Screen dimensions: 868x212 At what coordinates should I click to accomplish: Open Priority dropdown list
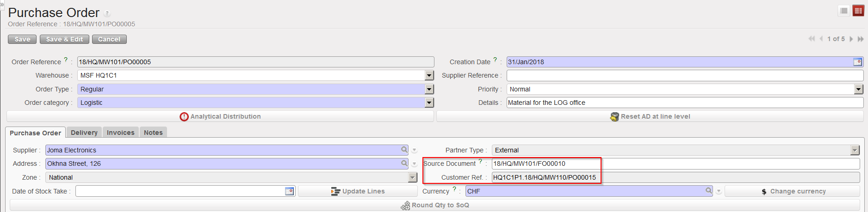pyautogui.click(x=859, y=89)
